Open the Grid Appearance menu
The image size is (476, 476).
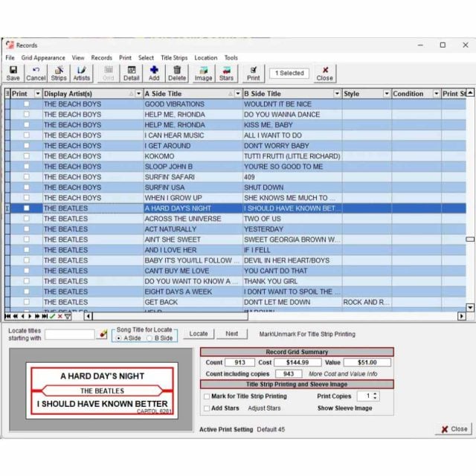pyautogui.click(x=43, y=58)
